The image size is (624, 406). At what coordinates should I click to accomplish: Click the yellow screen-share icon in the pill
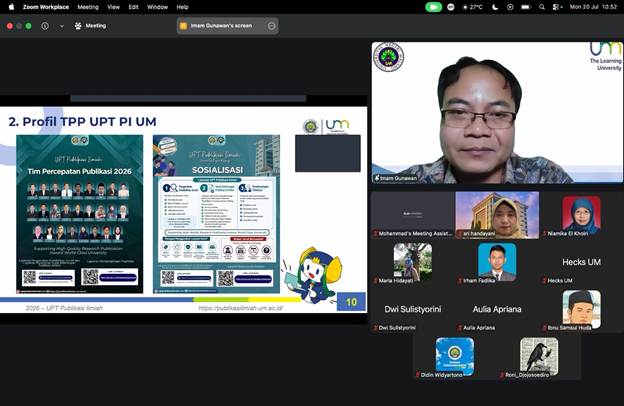pos(183,26)
